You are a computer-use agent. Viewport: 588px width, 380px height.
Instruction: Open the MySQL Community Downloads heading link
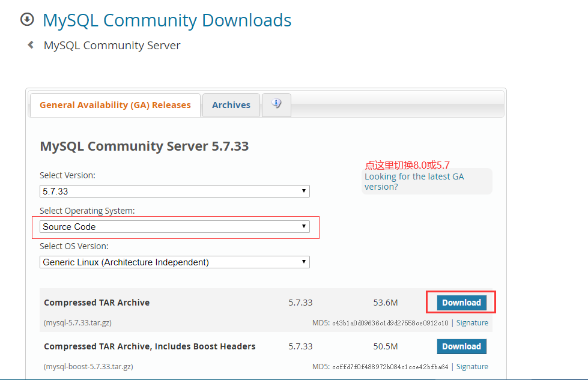click(167, 20)
